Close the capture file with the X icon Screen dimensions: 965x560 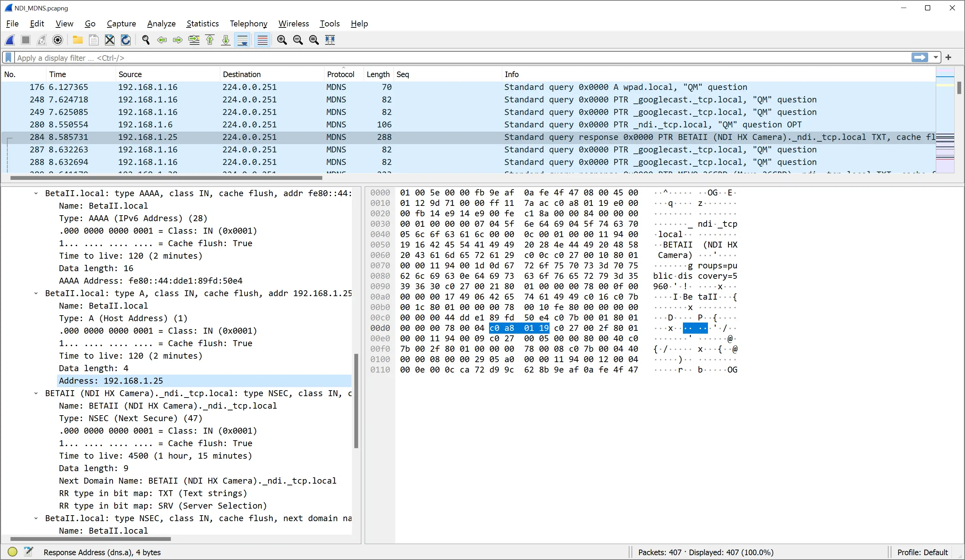click(x=109, y=40)
